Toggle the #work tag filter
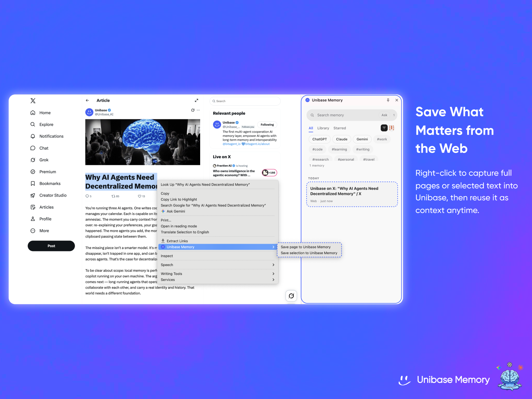532x399 pixels. [x=382, y=139]
